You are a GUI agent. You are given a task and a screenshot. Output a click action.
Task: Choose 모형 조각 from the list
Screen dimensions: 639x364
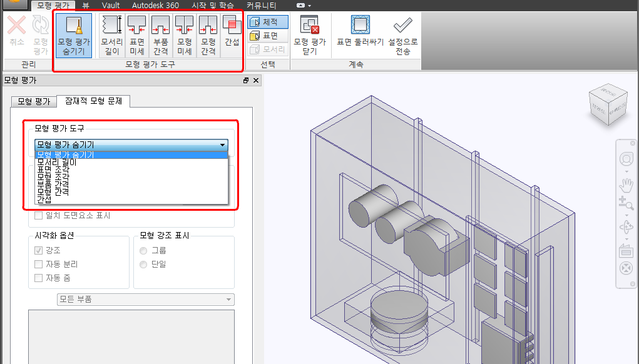tap(131, 177)
